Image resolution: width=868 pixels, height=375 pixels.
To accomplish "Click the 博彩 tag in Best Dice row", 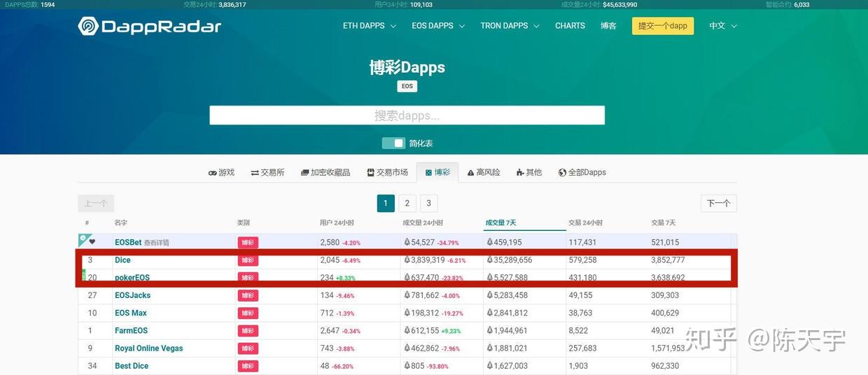I will click(248, 366).
